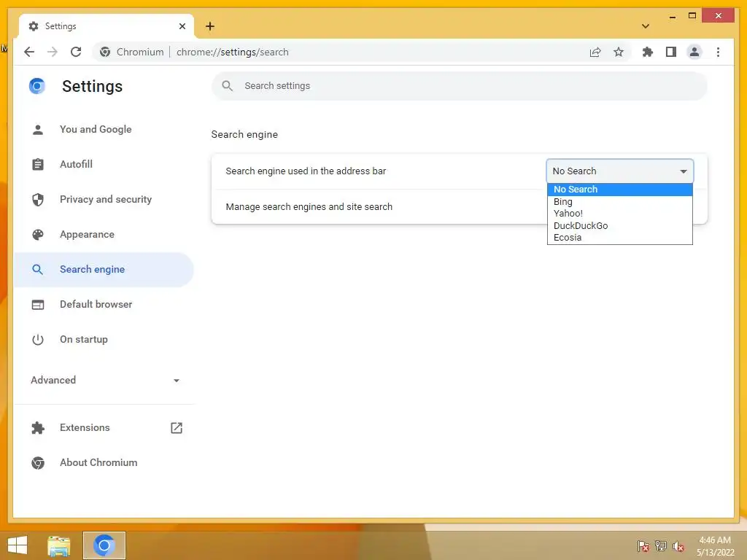The image size is (747, 560).
Task: Open the profile avatar menu
Action: point(694,52)
